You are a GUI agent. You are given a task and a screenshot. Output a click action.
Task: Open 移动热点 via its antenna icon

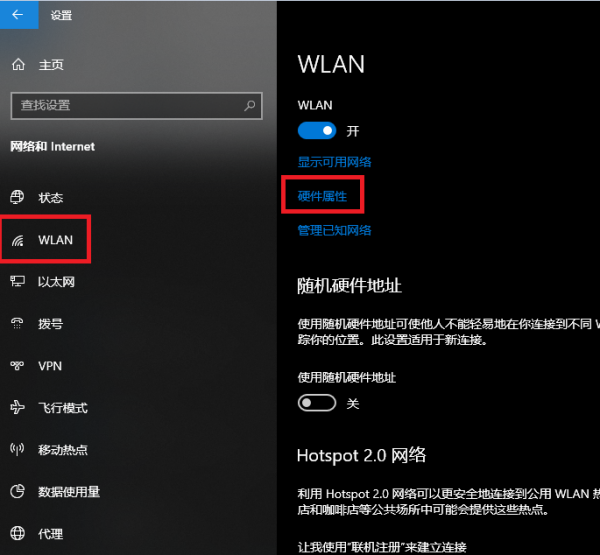(x=17, y=449)
